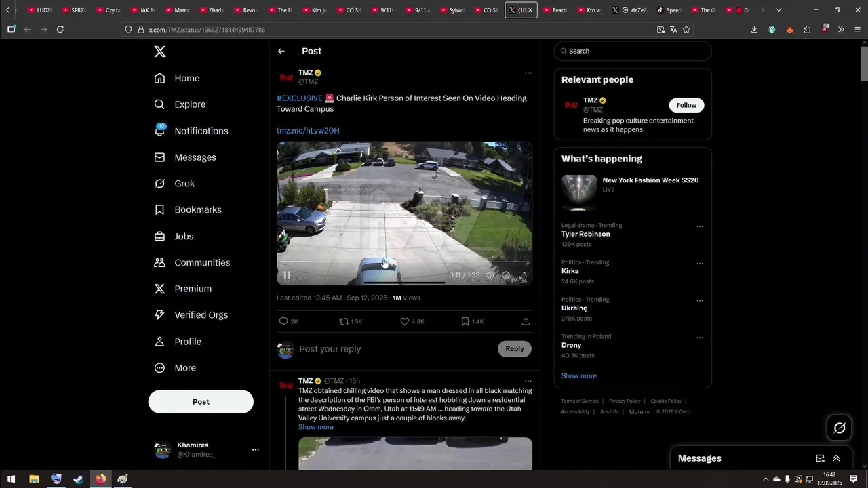Open File Explorer from the taskbar
The width and height of the screenshot is (868, 488).
(34, 479)
